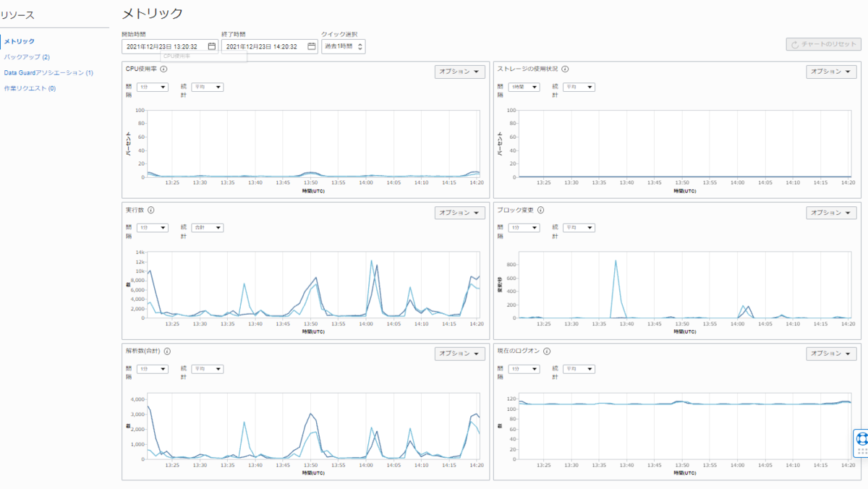Open interval dropdown on 実行数 chart
Viewport: 868px width, 489px height.
(153, 228)
